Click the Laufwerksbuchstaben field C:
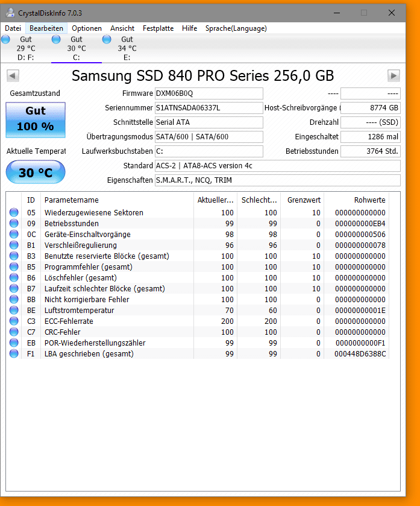This screenshot has width=420, height=506. pos(209,151)
